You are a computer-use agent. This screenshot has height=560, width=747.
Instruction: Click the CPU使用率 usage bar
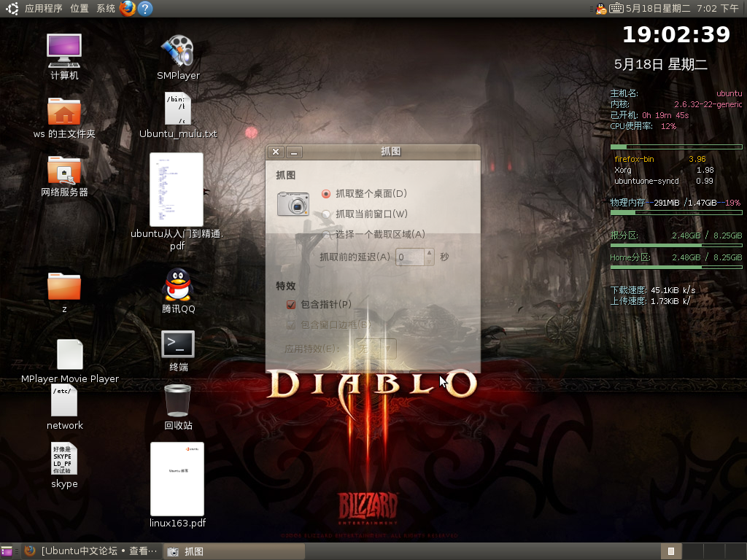coord(676,147)
